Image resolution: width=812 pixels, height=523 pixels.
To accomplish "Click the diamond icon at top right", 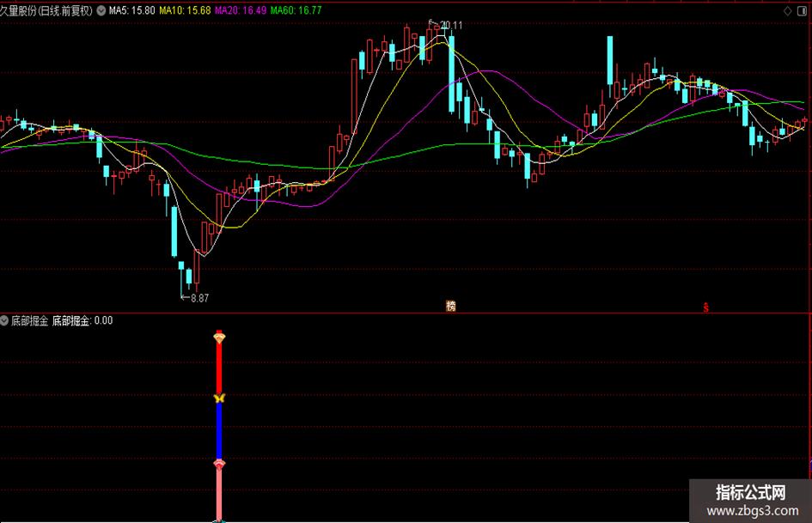I will (x=788, y=11).
